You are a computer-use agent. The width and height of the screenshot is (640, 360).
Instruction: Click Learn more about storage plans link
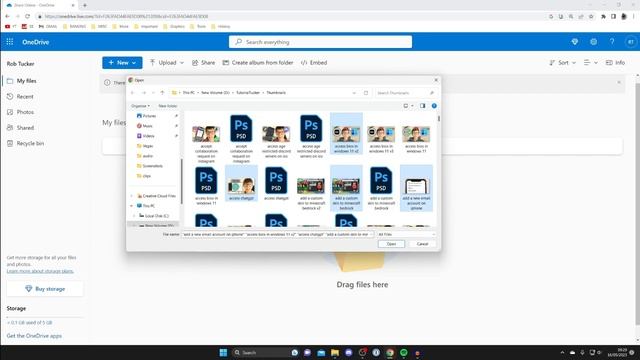pyautogui.click(x=40, y=271)
